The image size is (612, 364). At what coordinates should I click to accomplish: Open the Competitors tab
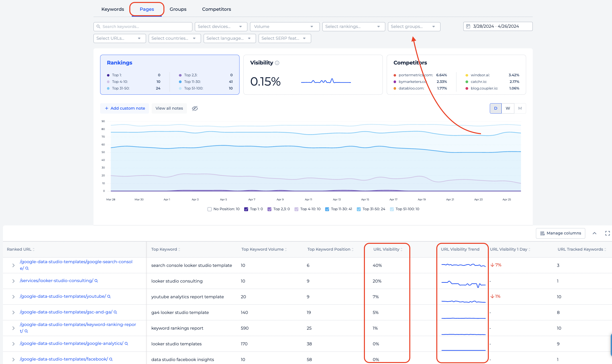tap(216, 9)
